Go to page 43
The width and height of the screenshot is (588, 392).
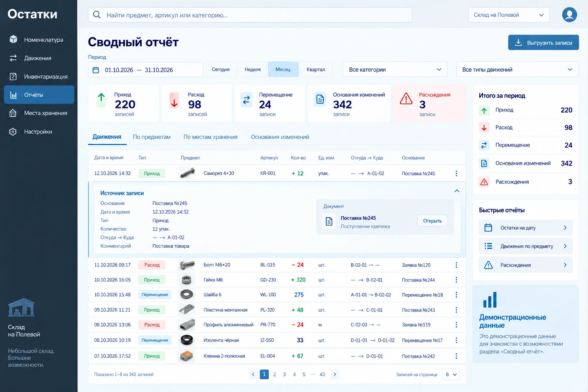tap(322, 374)
